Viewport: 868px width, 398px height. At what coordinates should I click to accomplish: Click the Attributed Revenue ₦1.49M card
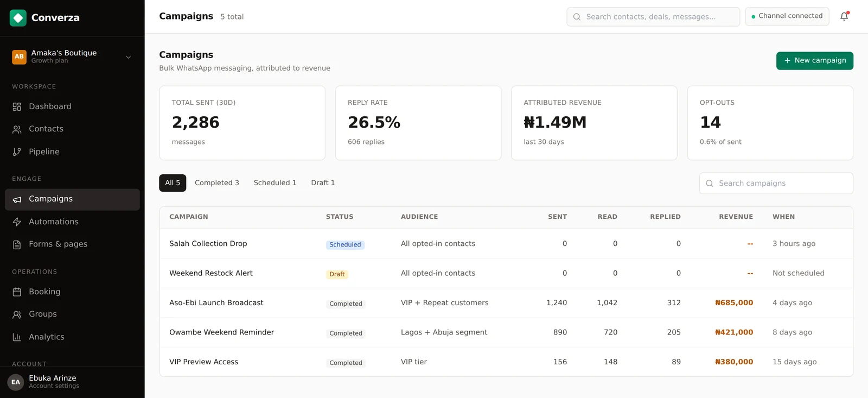pyautogui.click(x=594, y=123)
